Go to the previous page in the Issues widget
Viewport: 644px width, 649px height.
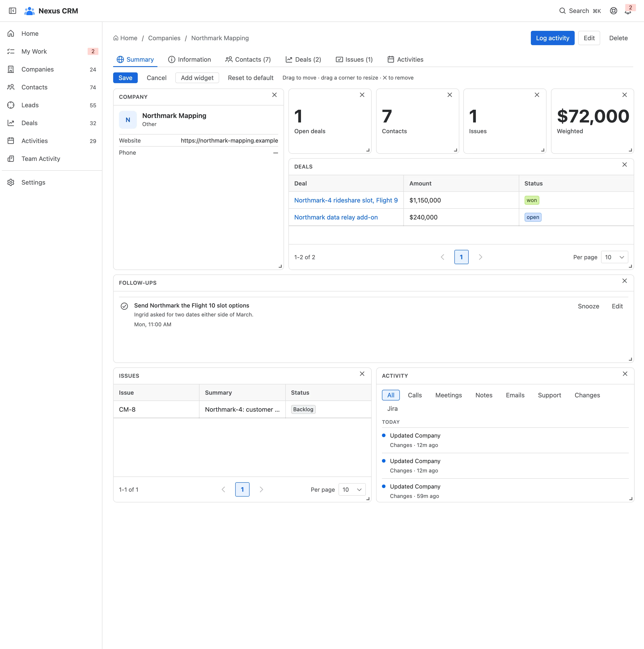224,490
